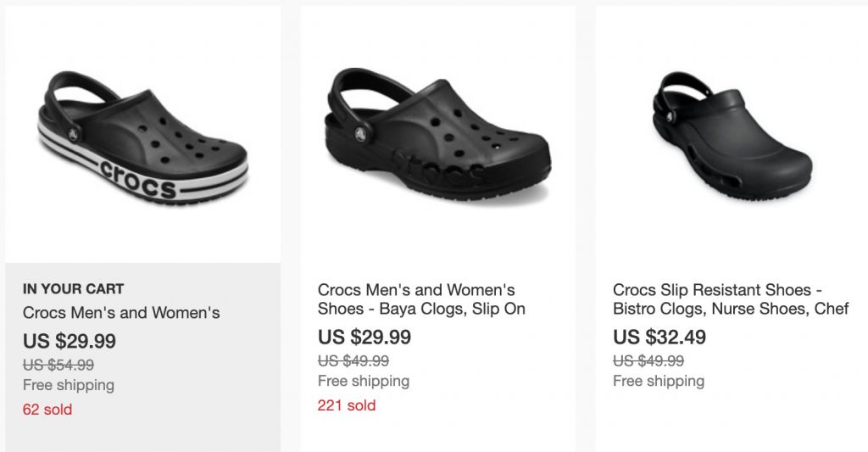
Task: Click the 'IN YOUR CART' label
Action: point(73,288)
